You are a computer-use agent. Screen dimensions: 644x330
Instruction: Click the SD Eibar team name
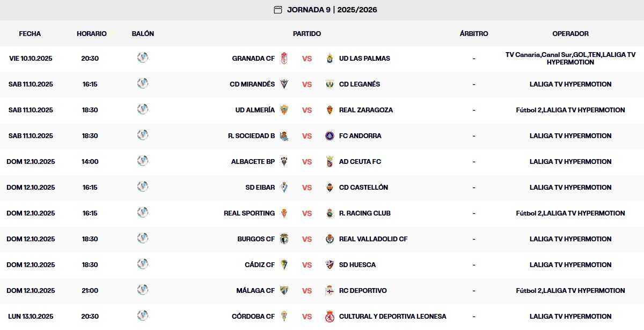[x=260, y=187]
